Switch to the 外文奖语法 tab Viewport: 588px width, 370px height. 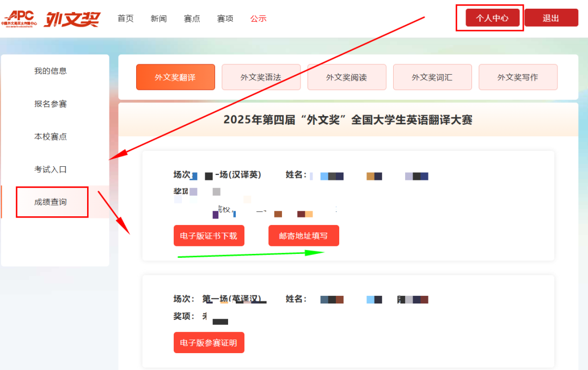pos(261,77)
